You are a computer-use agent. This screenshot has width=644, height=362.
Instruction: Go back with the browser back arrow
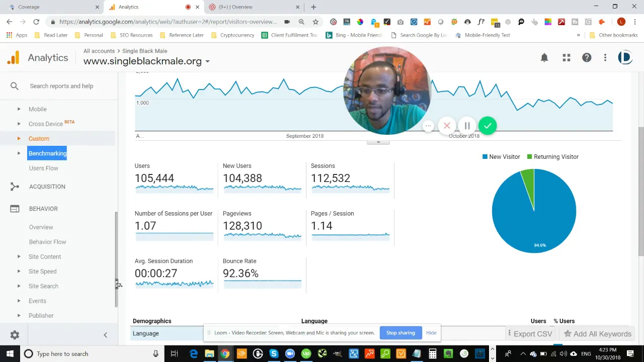tap(9, 22)
